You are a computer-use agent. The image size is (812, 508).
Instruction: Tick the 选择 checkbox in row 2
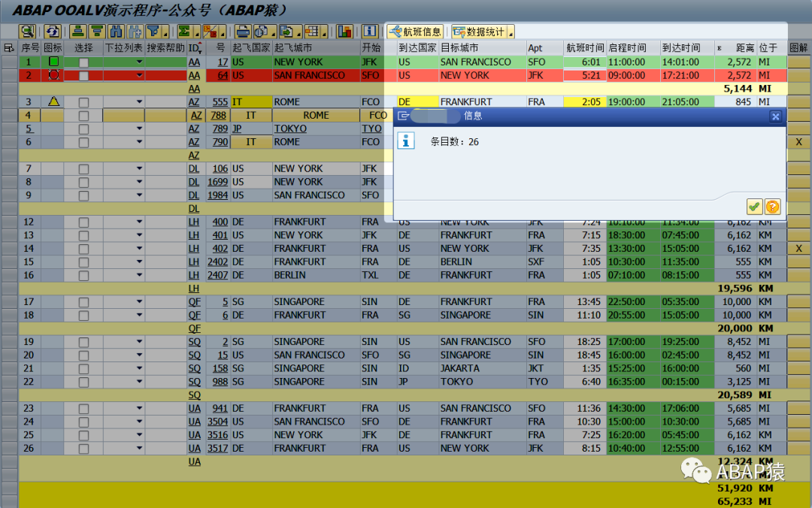click(83, 76)
